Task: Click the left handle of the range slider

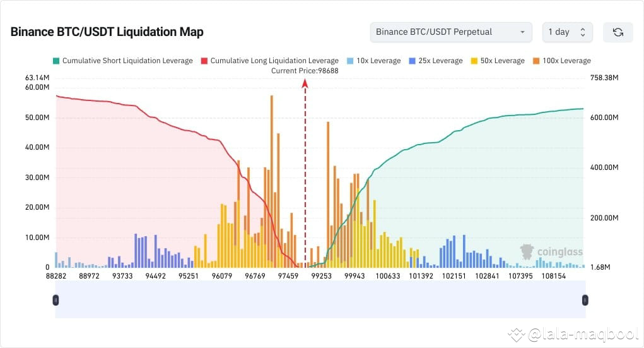Action: pyautogui.click(x=56, y=300)
